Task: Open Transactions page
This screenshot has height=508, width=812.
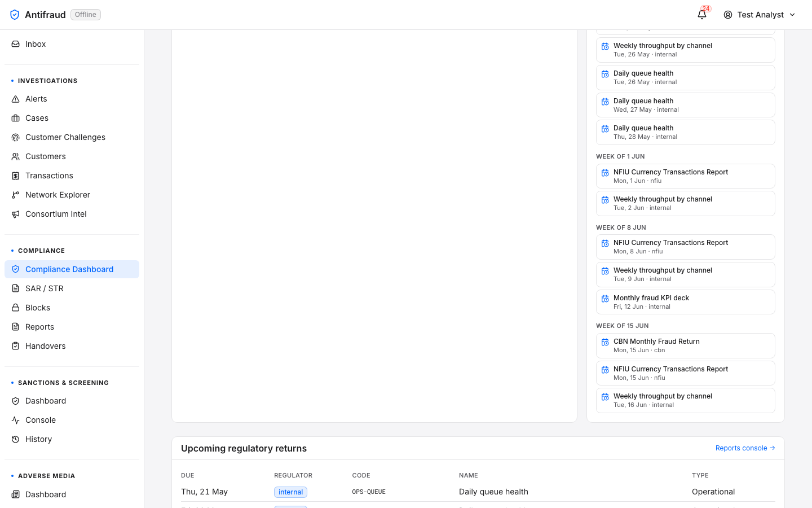Action: [x=72, y=176]
